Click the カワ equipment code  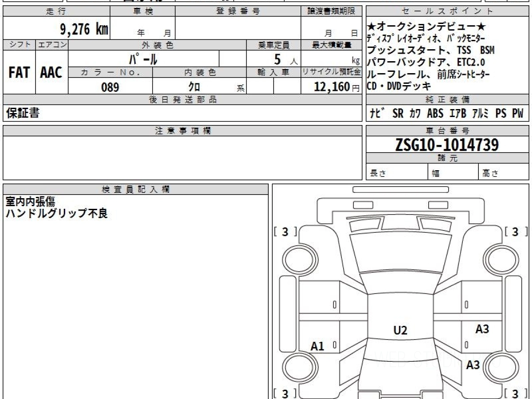415,113
